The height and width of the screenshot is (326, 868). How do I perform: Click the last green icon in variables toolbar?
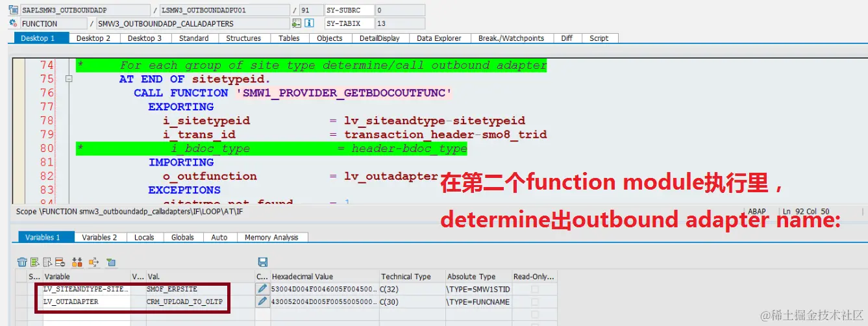(x=111, y=262)
